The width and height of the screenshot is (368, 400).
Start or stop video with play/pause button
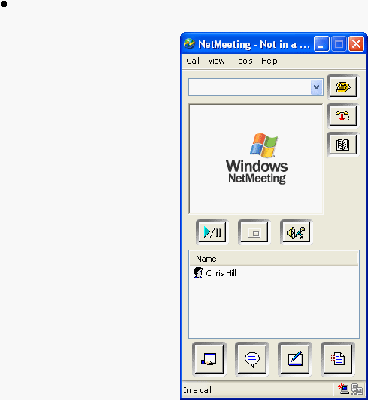(212, 232)
